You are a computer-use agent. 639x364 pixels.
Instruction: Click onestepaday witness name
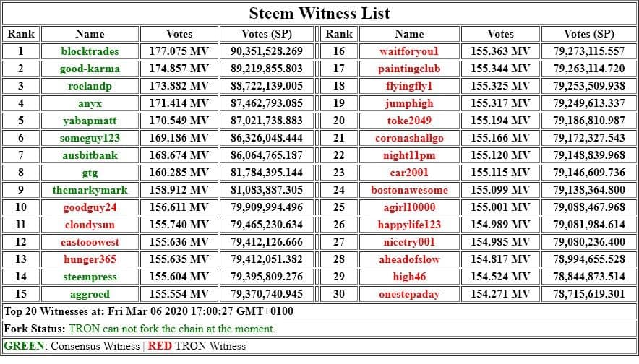point(409,294)
